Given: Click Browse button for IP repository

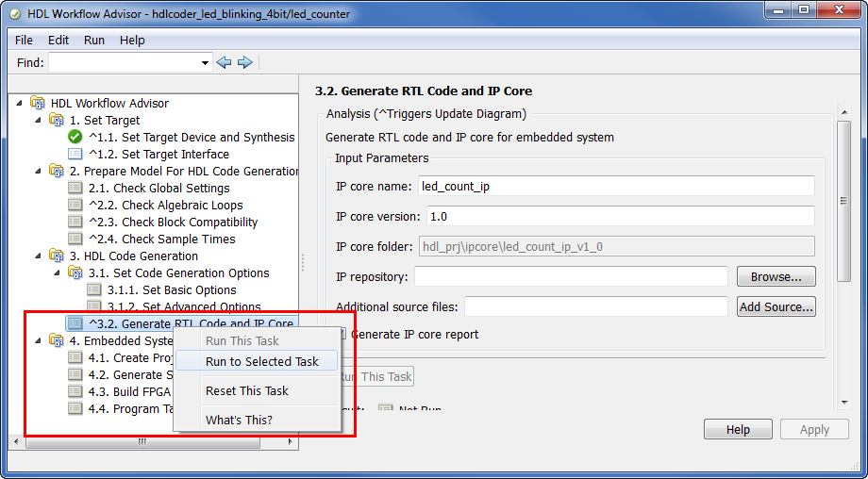Looking at the screenshot, I should click(x=776, y=276).
